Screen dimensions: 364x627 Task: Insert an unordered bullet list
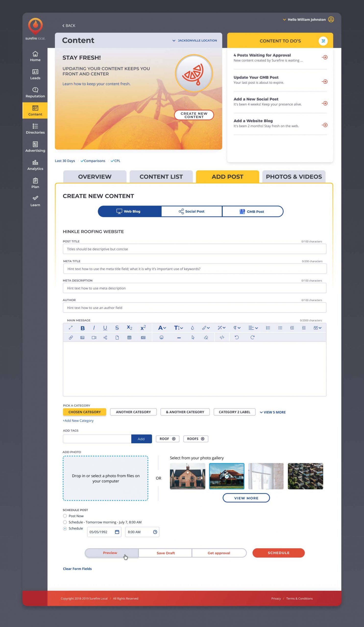280,328
